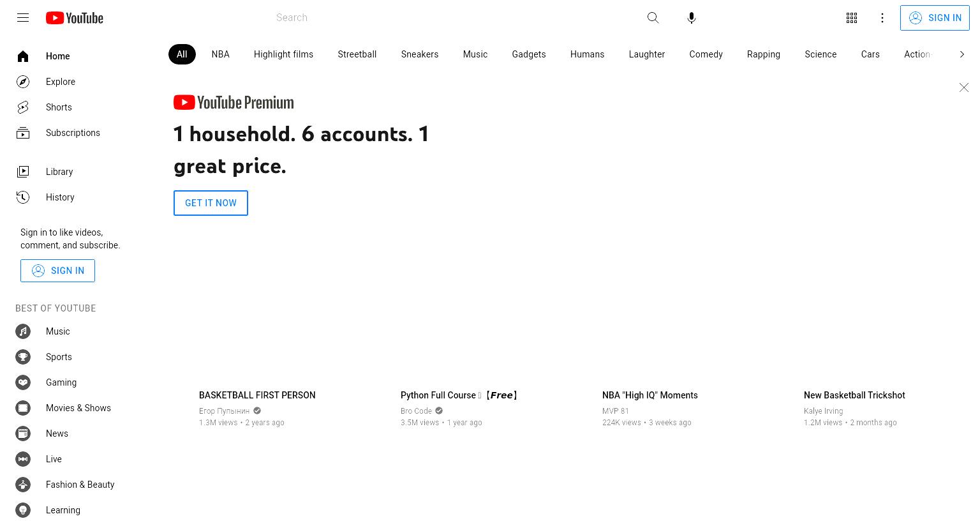Viewport: 980px width, 521px height.
Task: Click the Subscriptions sidebar icon
Action: coord(23,133)
